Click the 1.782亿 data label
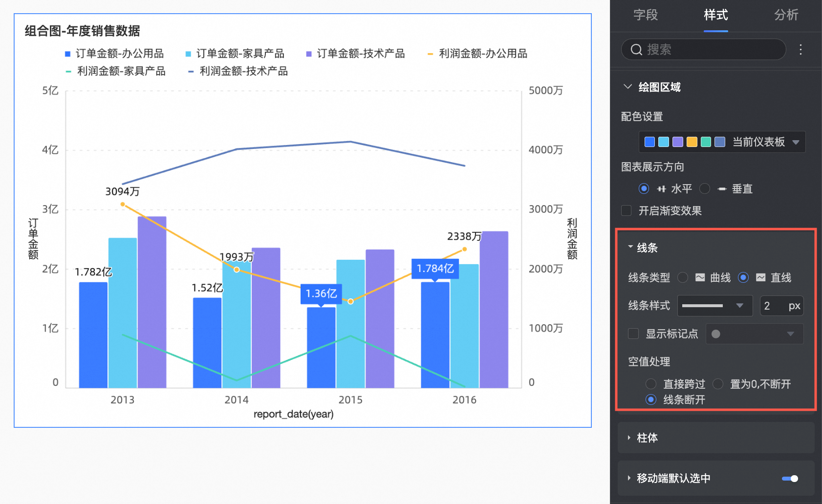The width and height of the screenshot is (822, 504). (x=93, y=272)
